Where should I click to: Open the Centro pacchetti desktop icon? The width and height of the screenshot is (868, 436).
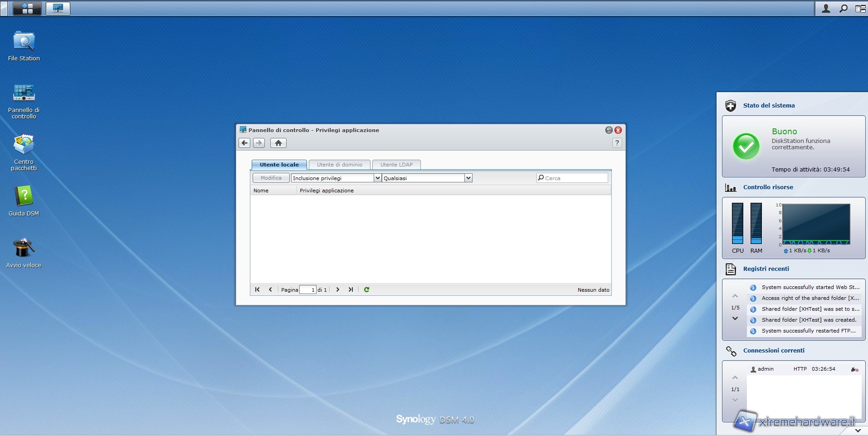pyautogui.click(x=24, y=145)
